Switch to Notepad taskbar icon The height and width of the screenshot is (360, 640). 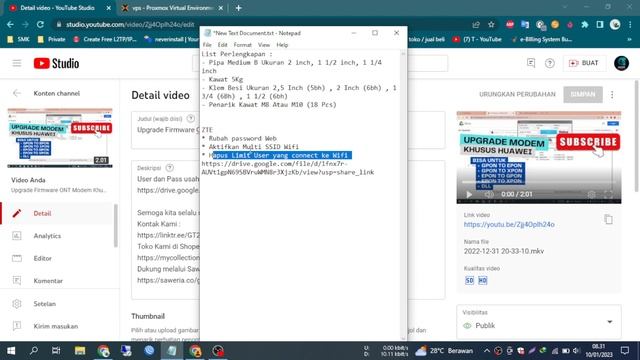coord(172,351)
